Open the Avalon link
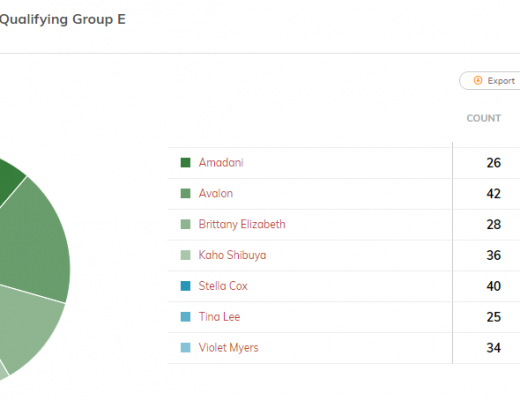 point(216,193)
